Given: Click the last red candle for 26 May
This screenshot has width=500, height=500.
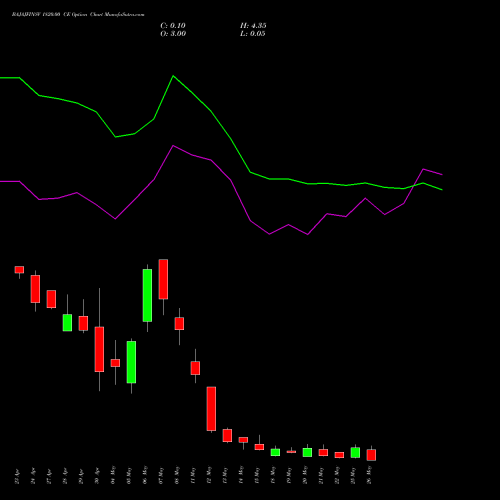Looking at the screenshot, I should (371, 455).
